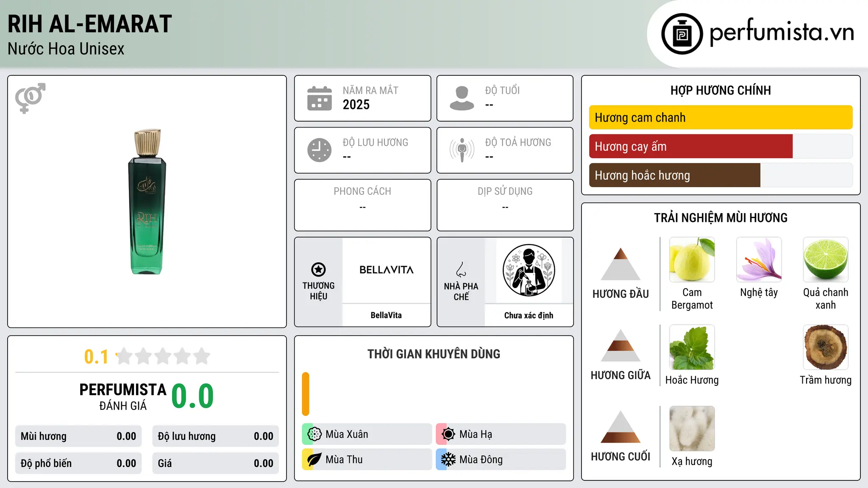The height and width of the screenshot is (488, 868).
Task: Click the Mùa Hạ season button
Action: [501, 434]
